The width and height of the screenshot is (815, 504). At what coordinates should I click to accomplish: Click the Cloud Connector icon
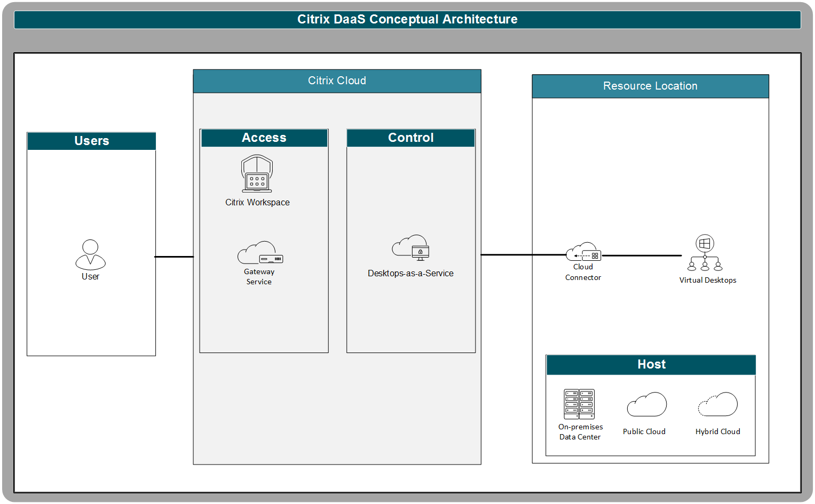(x=583, y=252)
